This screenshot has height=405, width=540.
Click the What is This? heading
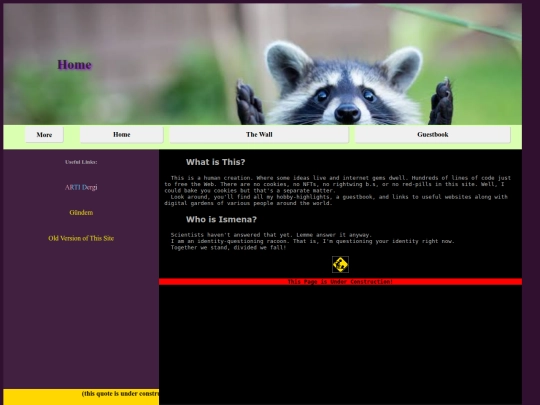point(216,162)
